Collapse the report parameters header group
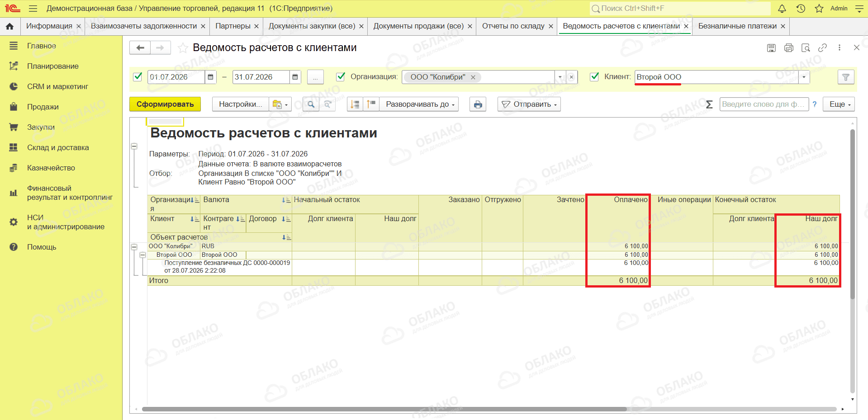868x420 pixels. tap(134, 146)
